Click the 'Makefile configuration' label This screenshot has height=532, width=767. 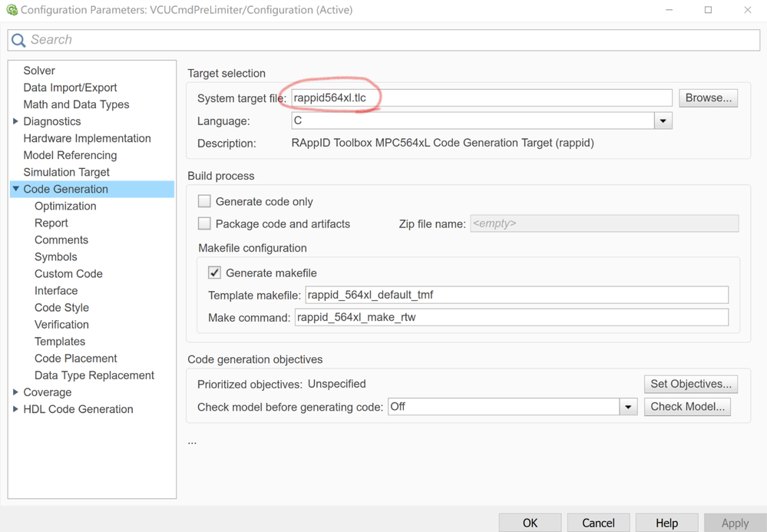pos(253,248)
